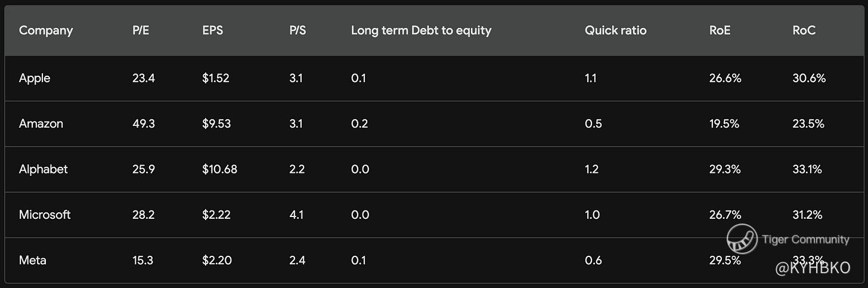Select Alphabet's EPS value $10.68
This screenshot has width=868, height=288.
pyautogui.click(x=219, y=169)
